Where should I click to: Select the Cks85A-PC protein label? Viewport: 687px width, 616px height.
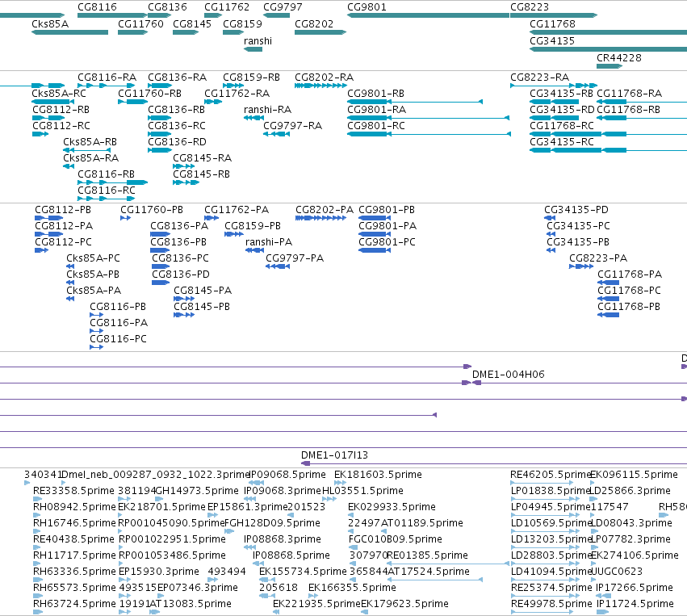tap(94, 258)
